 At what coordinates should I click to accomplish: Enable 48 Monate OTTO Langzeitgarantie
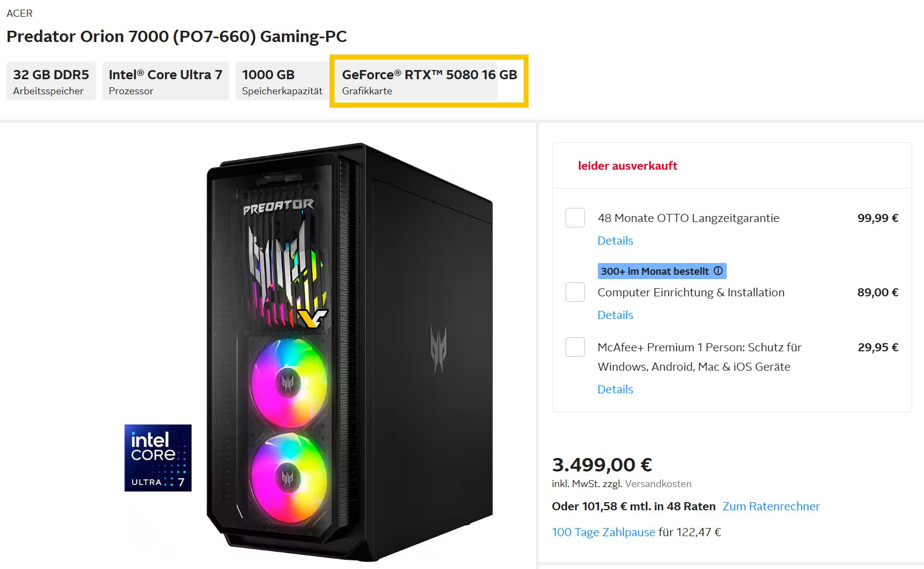pyautogui.click(x=575, y=218)
